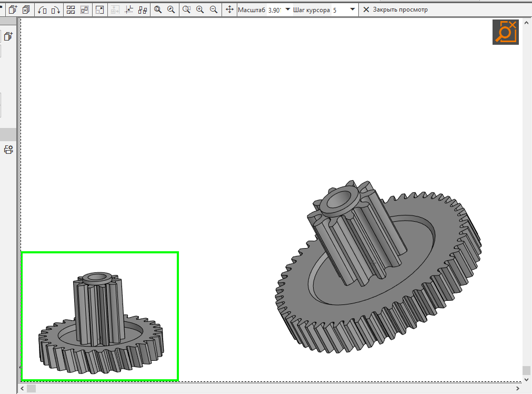
Task: Select the small gear view in green frame
Action: click(x=100, y=316)
